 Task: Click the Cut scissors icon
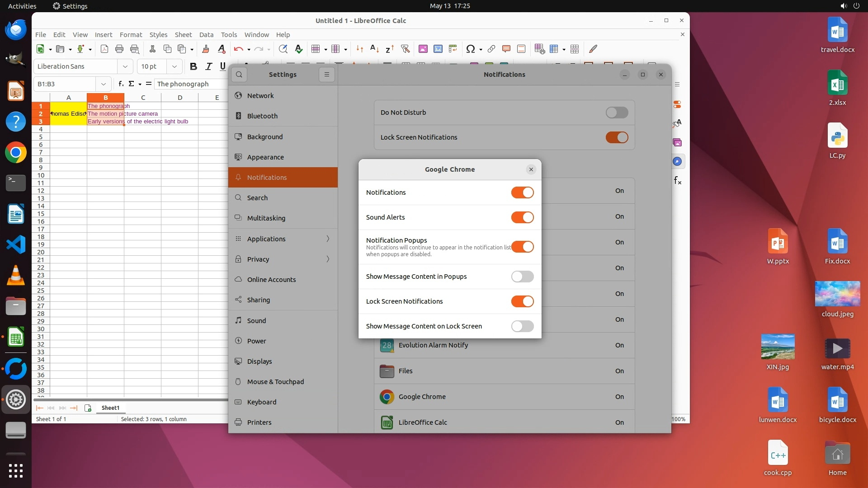coord(152,49)
